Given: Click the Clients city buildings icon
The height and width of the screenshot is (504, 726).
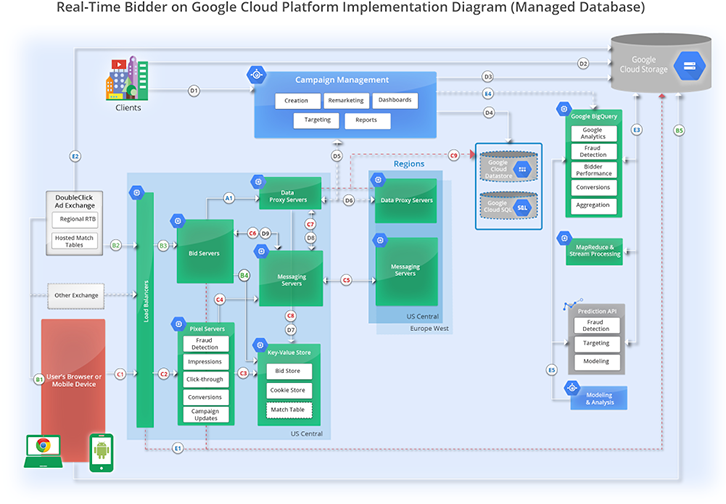Looking at the screenshot, I should 127,78.
